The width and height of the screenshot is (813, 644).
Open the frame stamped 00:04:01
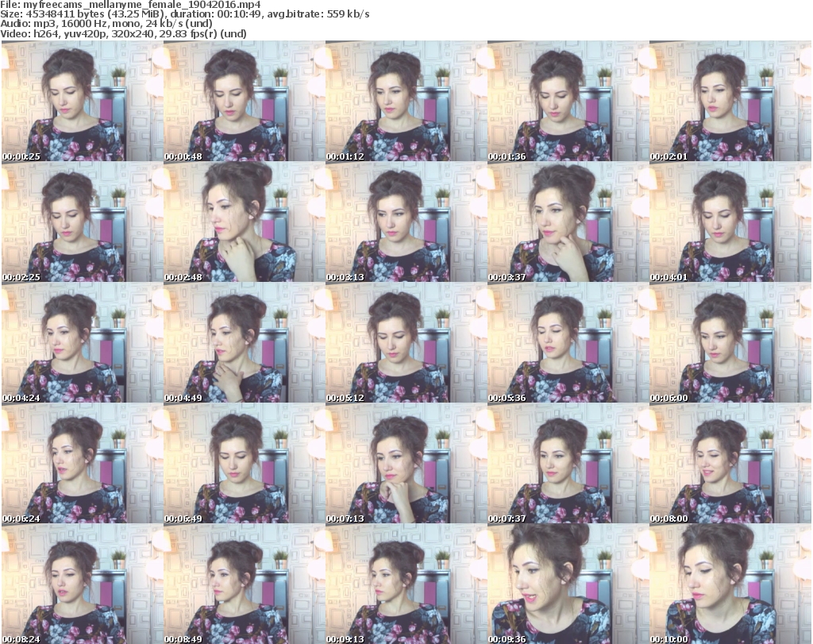pyautogui.click(x=730, y=222)
